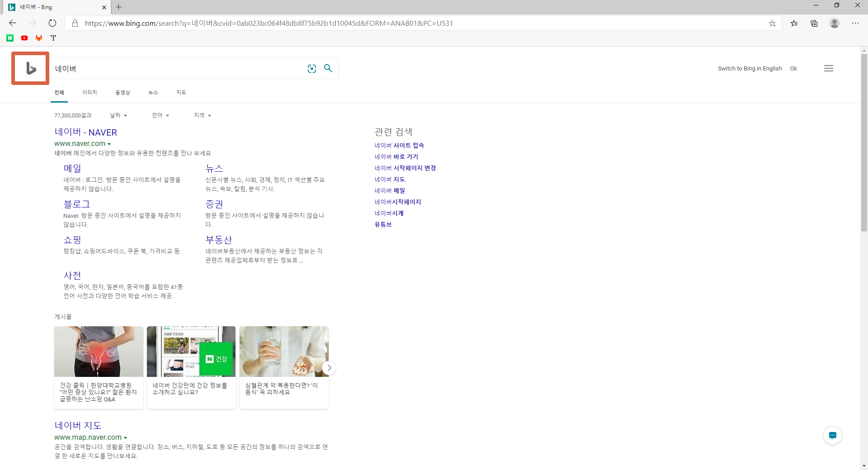The width and height of the screenshot is (868, 470).
Task: Open the 메일 sitelink
Action: tap(72, 169)
